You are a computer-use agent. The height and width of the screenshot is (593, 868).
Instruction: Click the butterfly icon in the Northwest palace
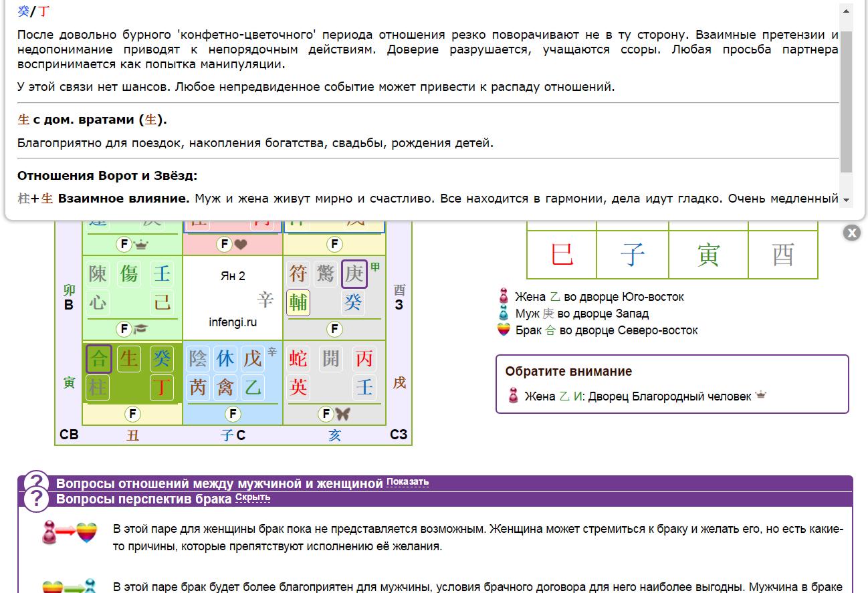point(343,414)
